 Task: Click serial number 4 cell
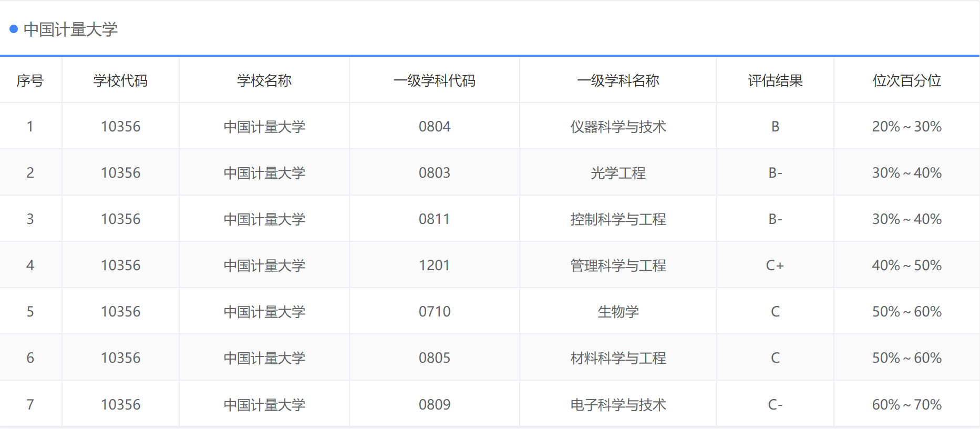(30, 265)
